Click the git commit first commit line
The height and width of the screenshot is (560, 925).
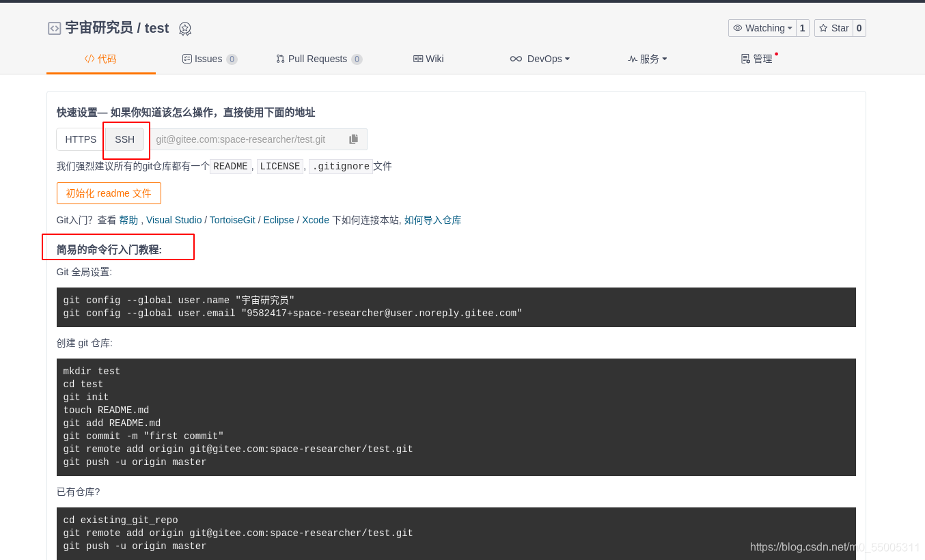[143, 436]
